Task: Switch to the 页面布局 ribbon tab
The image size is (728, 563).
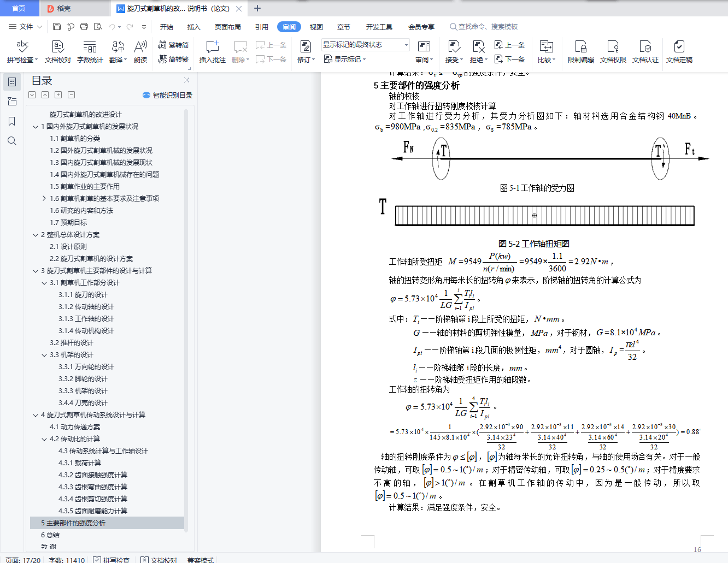Action: tap(228, 27)
